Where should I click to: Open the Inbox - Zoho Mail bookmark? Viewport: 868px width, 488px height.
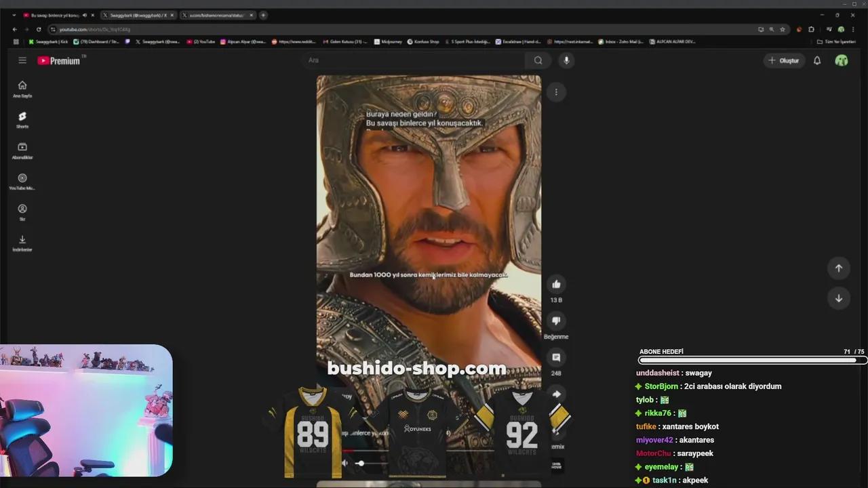click(620, 41)
